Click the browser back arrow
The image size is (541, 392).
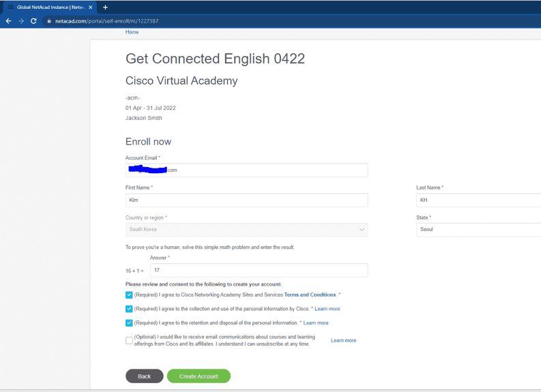pos(9,21)
